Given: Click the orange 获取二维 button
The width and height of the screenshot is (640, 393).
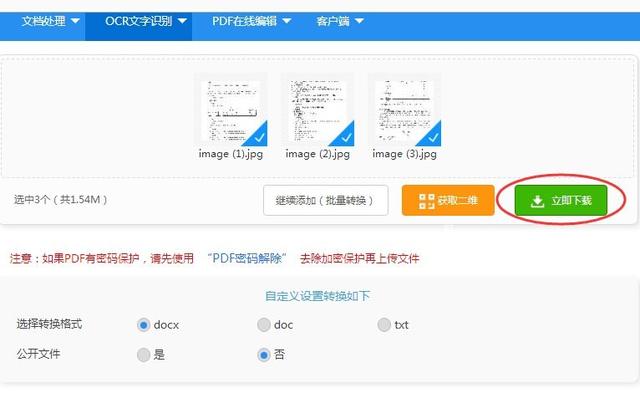Looking at the screenshot, I should pos(448,200).
